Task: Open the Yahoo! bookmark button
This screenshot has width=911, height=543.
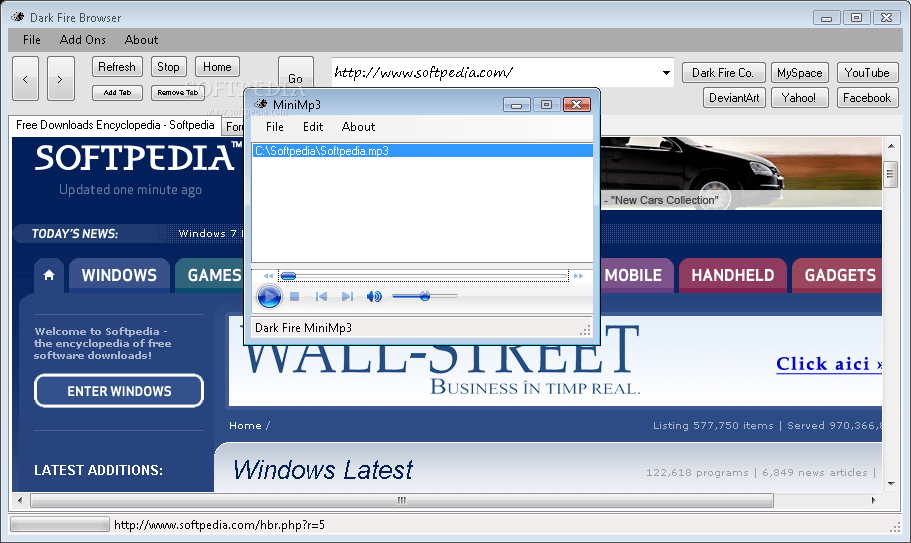Action: pos(799,98)
